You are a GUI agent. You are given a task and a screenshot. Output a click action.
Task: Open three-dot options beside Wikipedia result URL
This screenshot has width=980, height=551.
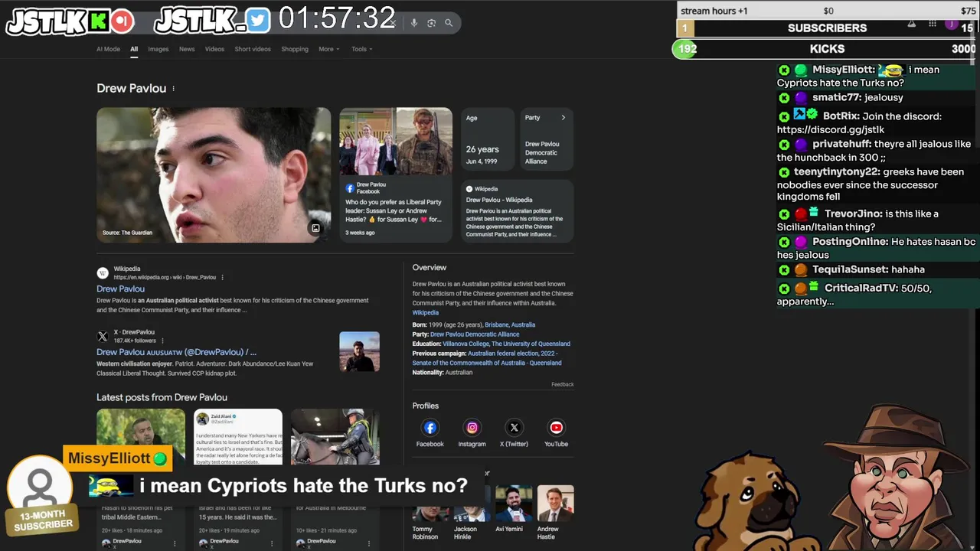click(x=223, y=277)
